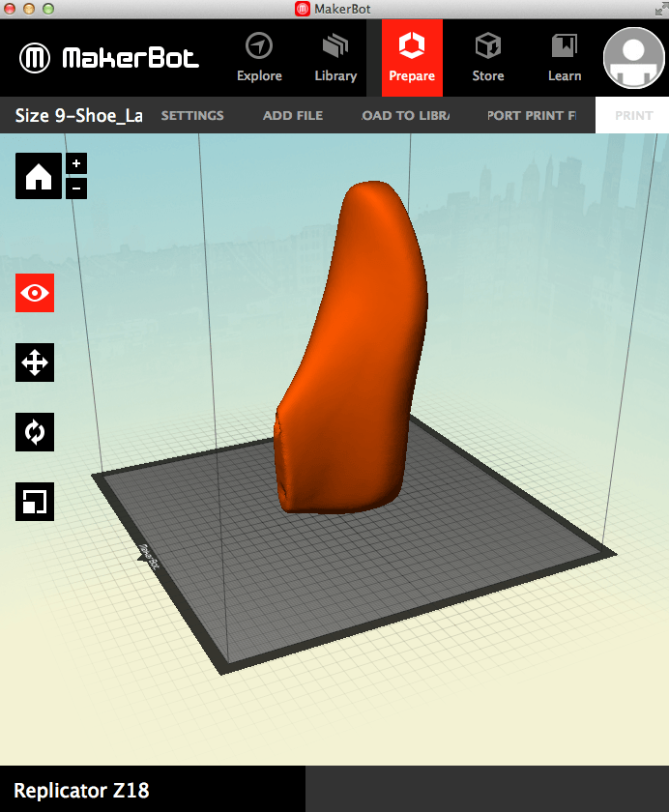Zoom out with the minus button
The height and width of the screenshot is (812, 669).
(76, 188)
